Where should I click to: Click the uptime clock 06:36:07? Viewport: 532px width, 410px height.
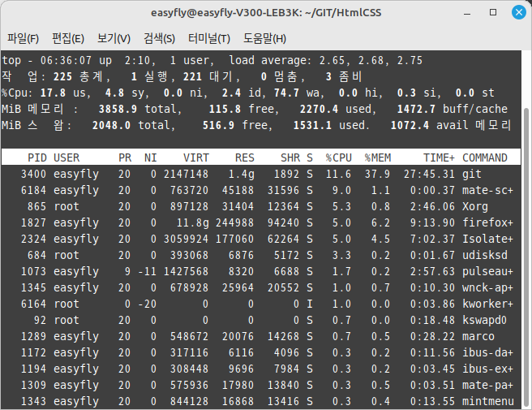pyautogui.click(x=66, y=60)
